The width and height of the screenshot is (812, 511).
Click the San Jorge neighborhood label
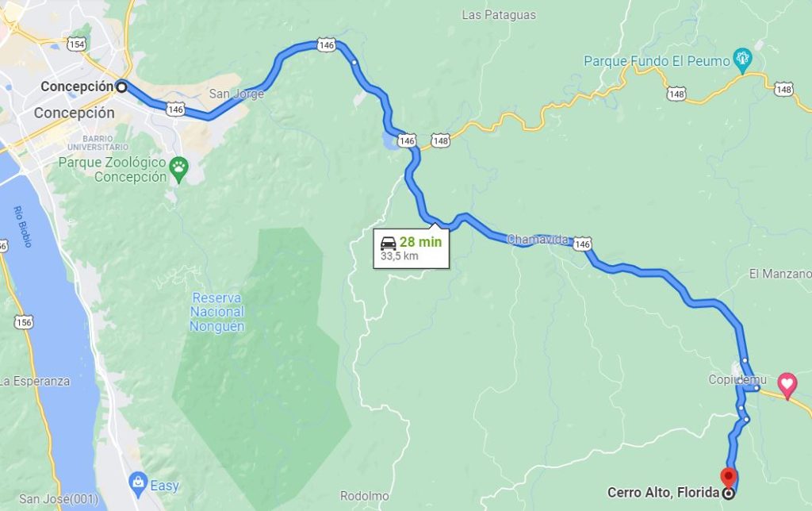point(236,94)
